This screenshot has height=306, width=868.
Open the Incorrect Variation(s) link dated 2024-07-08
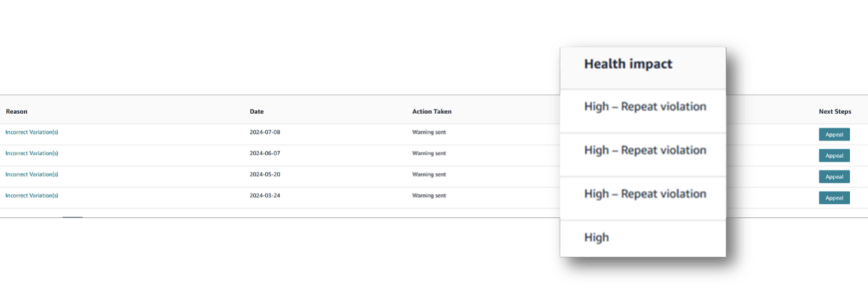point(32,132)
